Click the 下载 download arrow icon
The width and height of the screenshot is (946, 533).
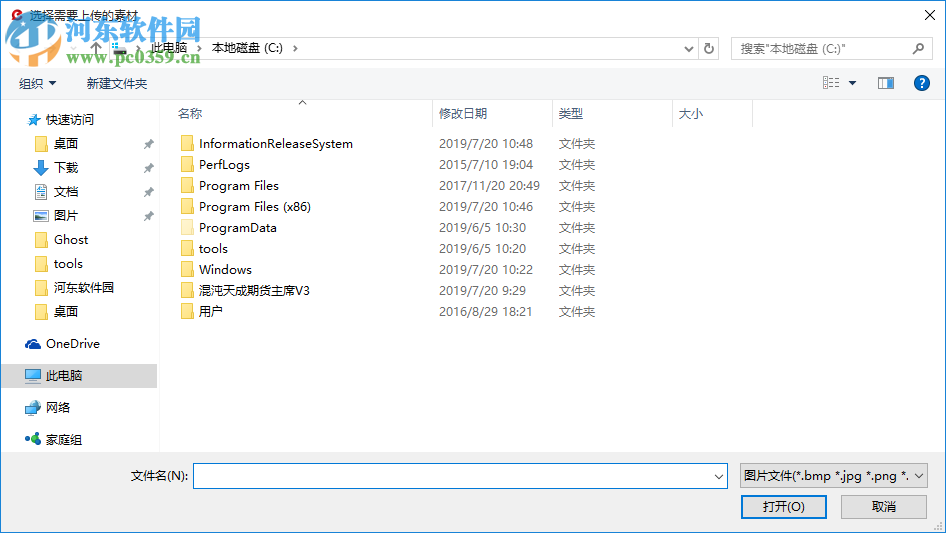(x=41, y=168)
